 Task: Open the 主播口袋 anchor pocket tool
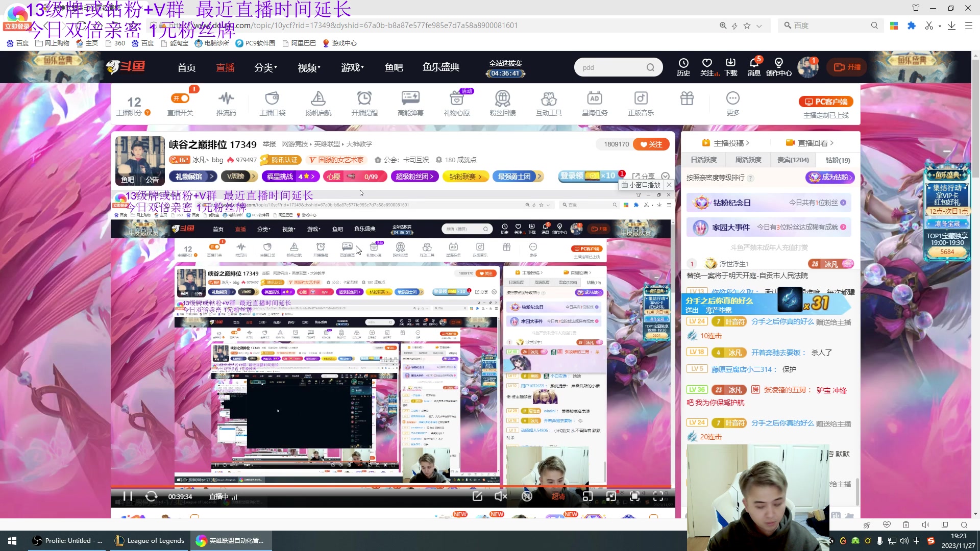(x=272, y=104)
